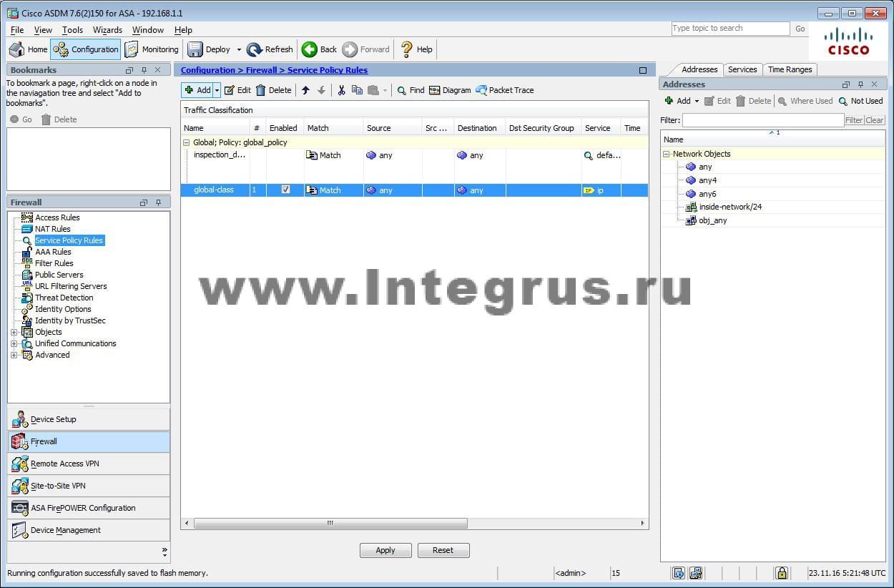The height and width of the screenshot is (588, 894).
Task: Open Threat Detection tree item
Action: click(64, 298)
